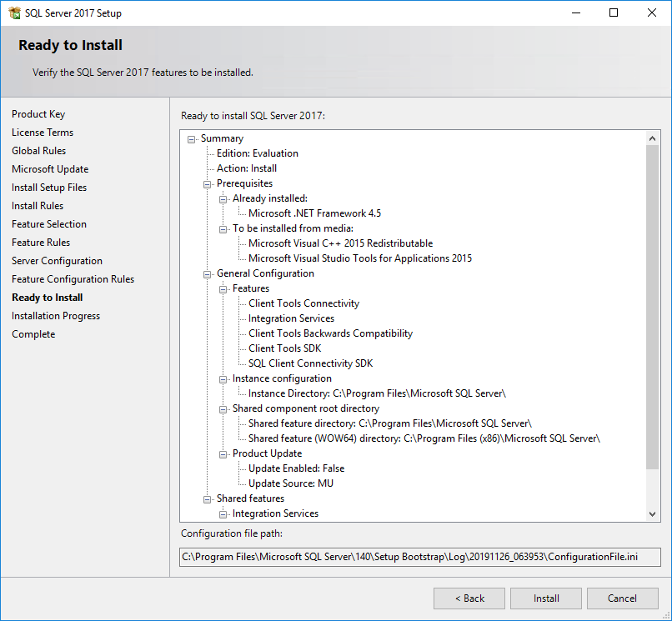Click the summary tree scrollbar thumb

(x=652, y=307)
